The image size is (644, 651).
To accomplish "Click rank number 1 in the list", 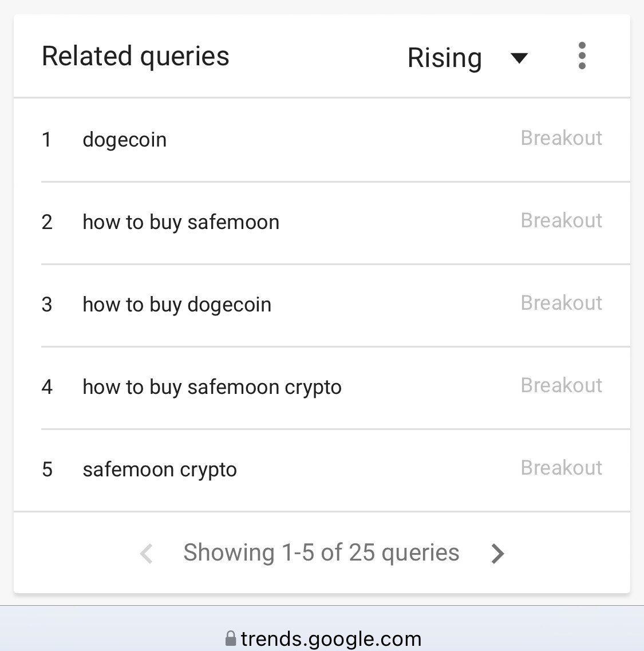I will [46, 140].
